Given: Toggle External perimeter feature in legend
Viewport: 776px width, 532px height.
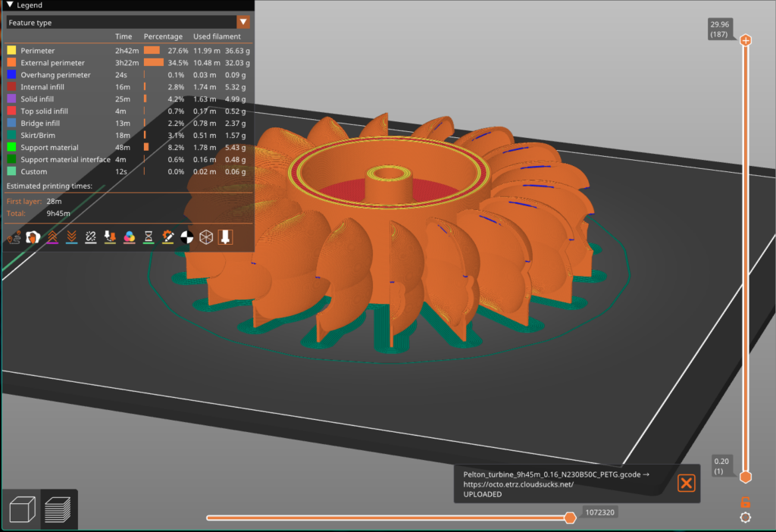Looking at the screenshot, I should pyautogui.click(x=52, y=63).
